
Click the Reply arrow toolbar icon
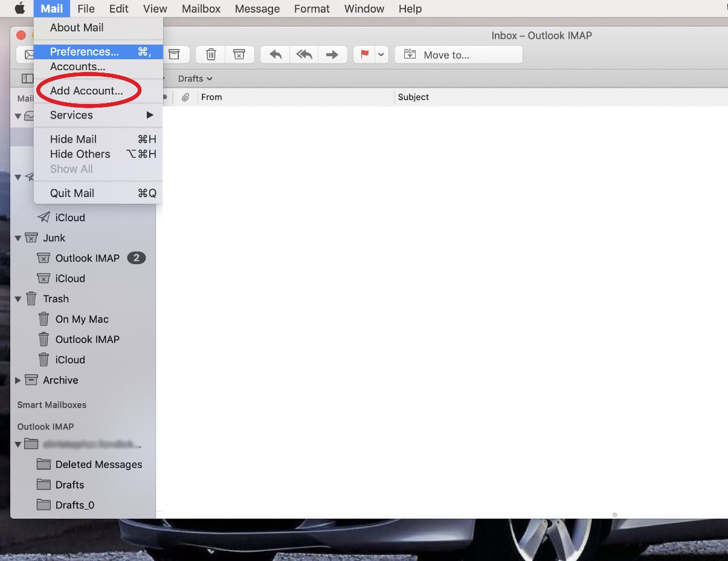click(x=275, y=54)
